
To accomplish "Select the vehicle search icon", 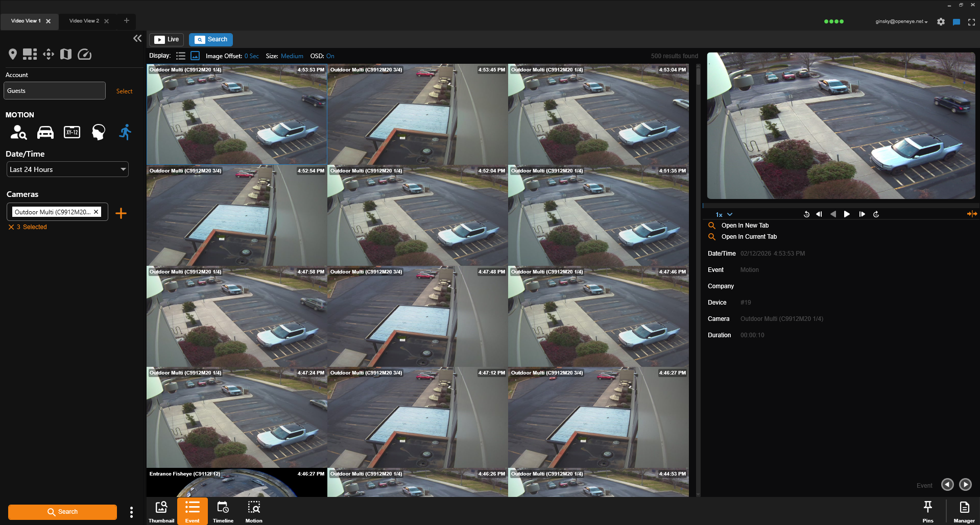I will pos(45,133).
